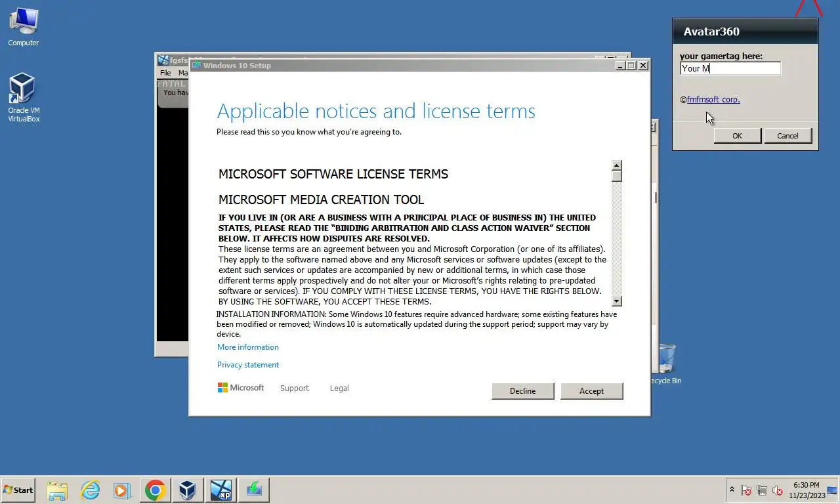Click OK in the Avatar360 dialog
Viewport: 840px width, 504px height.
(x=737, y=136)
